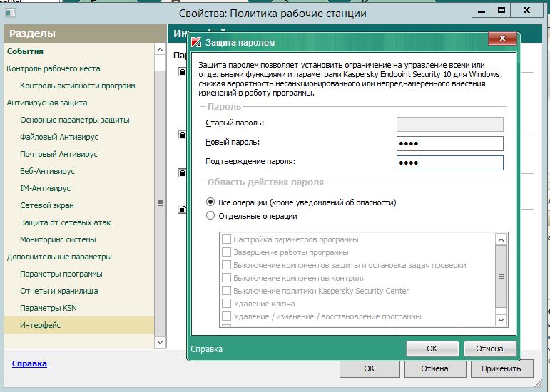Open Дополнительные параметры section
The image size is (550, 392).
[x=59, y=257]
